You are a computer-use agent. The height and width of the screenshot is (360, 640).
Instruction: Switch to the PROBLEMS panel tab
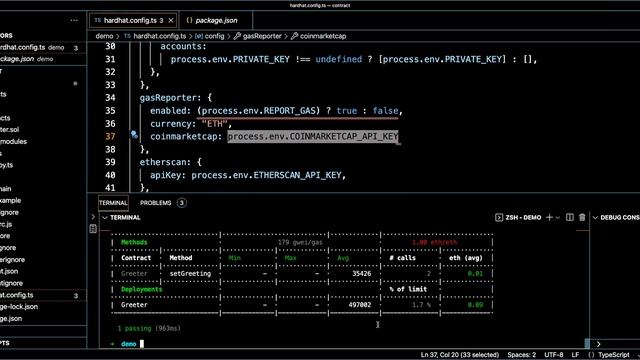click(x=156, y=203)
